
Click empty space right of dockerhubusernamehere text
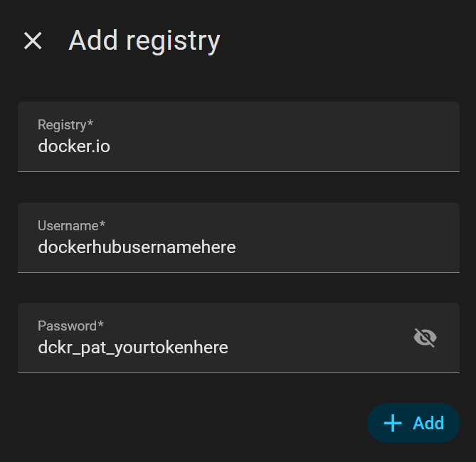click(342, 247)
